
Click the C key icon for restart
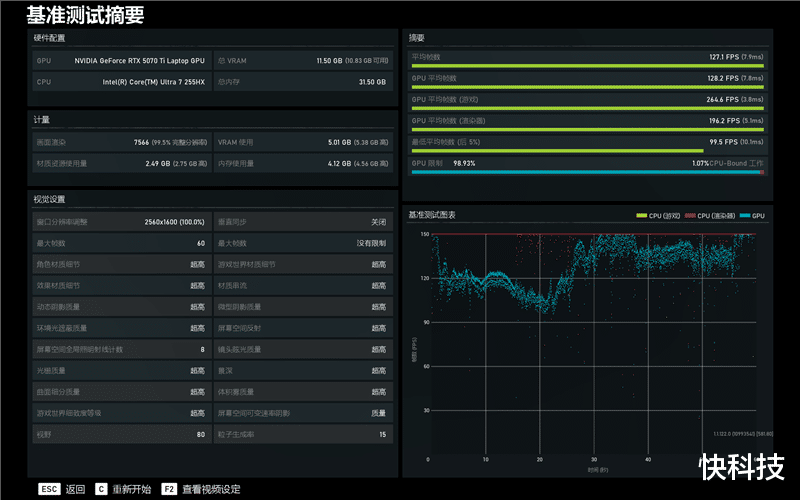click(x=101, y=489)
